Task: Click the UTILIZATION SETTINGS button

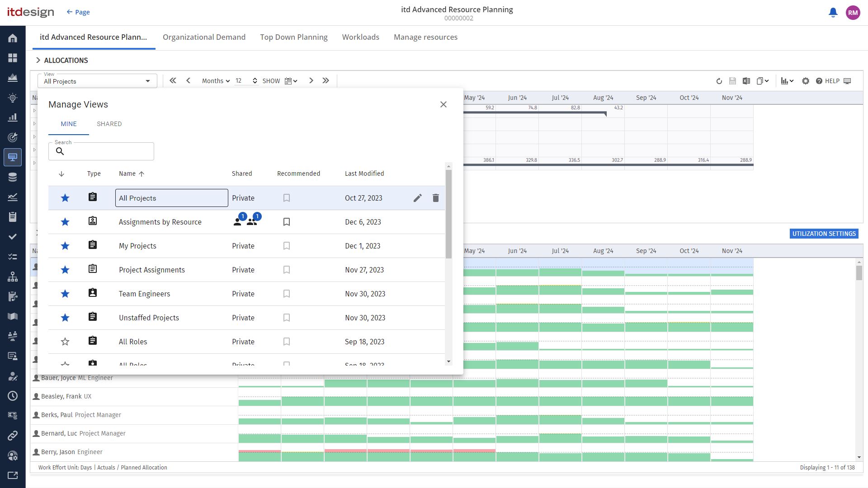Action: (x=824, y=234)
